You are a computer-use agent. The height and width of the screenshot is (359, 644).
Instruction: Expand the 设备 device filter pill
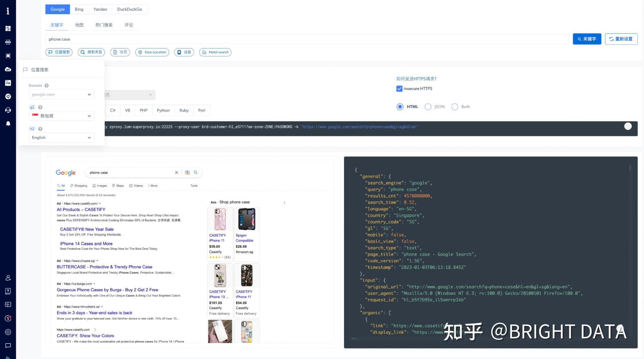tap(184, 52)
